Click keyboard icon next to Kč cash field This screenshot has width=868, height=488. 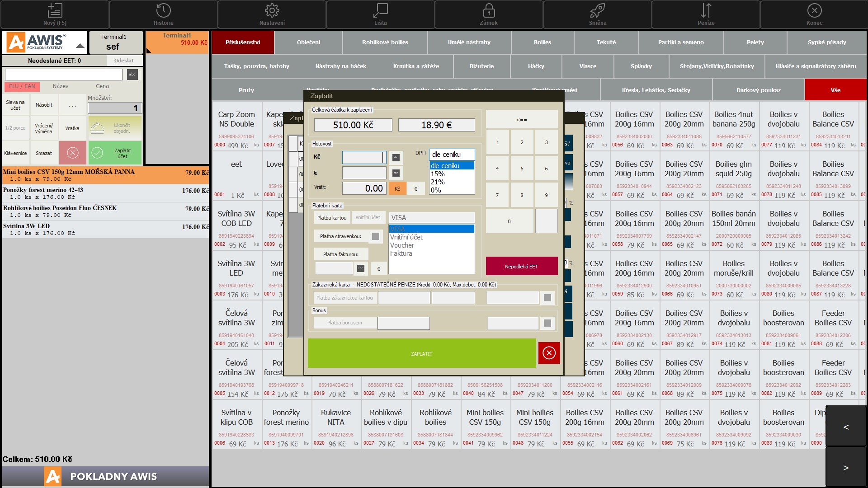(396, 157)
